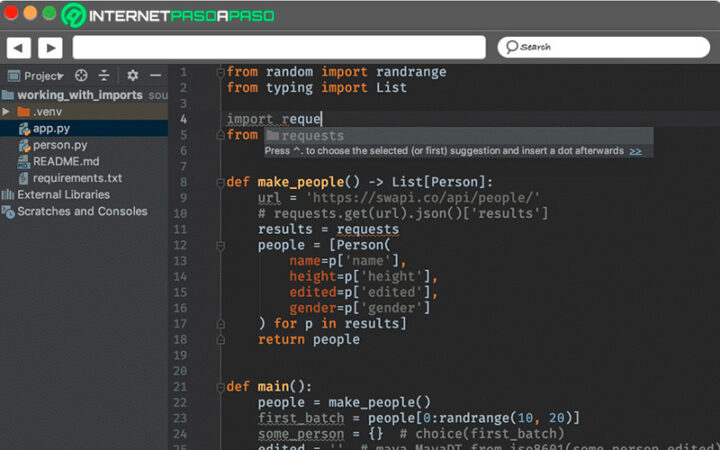This screenshot has height=450, width=720.
Task: Toggle fold marker next to def make_people
Action: tap(219, 182)
